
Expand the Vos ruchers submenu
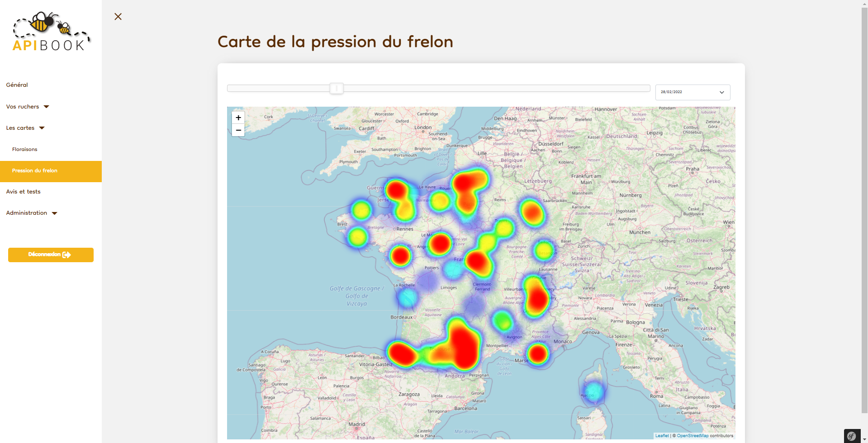(28, 107)
